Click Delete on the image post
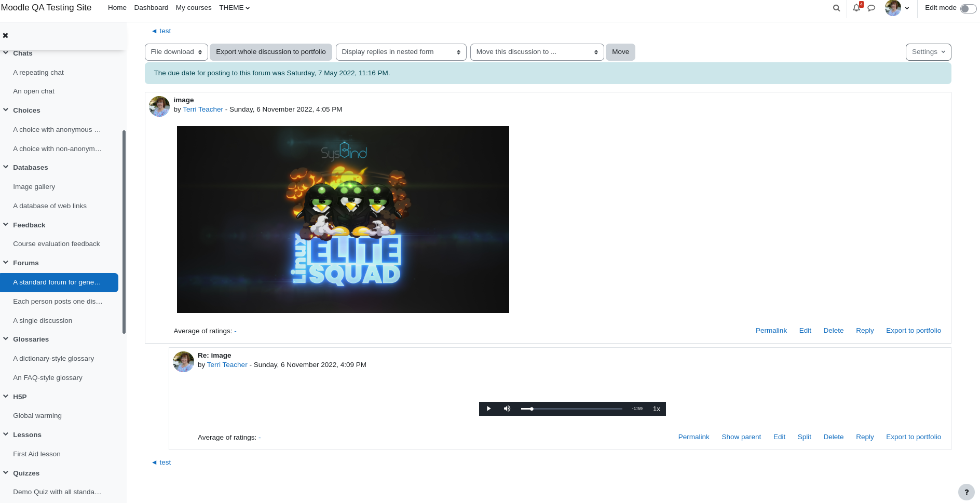The height and width of the screenshot is (503, 980). coord(833,331)
